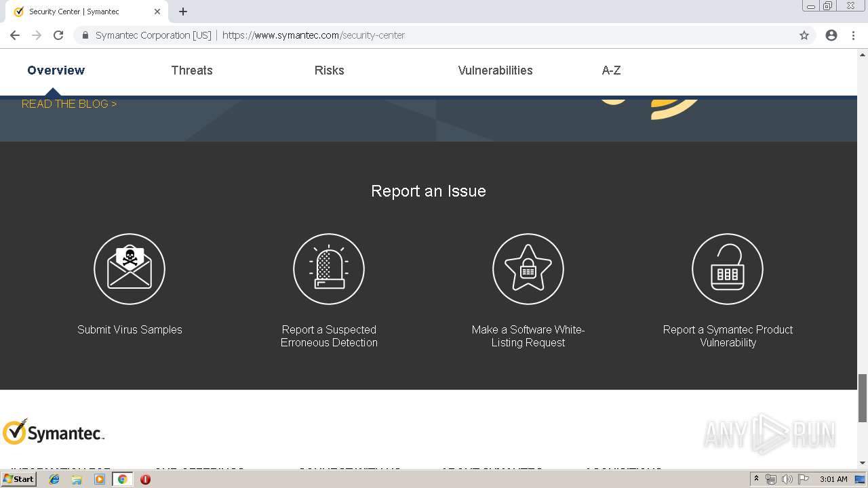The image size is (868, 488).
Task: Reload the page with the refresh icon
Action: click(58, 35)
